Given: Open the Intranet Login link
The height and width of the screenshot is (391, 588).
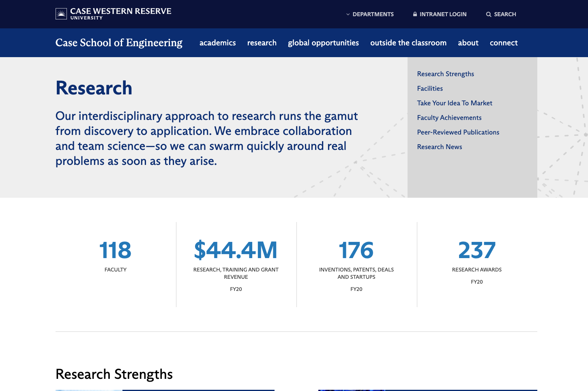Looking at the screenshot, I should coord(440,14).
